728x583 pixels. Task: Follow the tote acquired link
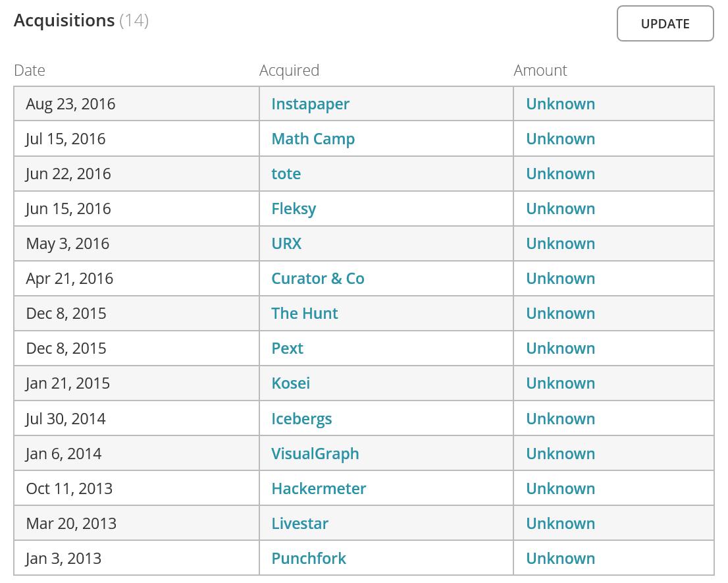pyautogui.click(x=286, y=174)
